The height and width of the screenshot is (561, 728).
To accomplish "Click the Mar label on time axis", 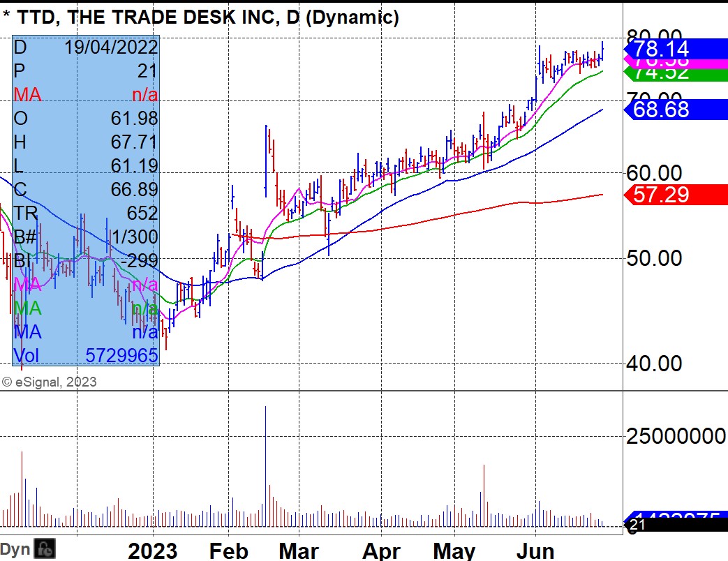I will pyautogui.click(x=299, y=551).
